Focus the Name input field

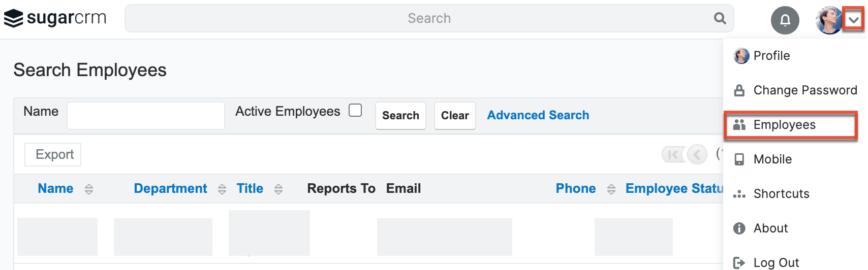pos(146,116)
